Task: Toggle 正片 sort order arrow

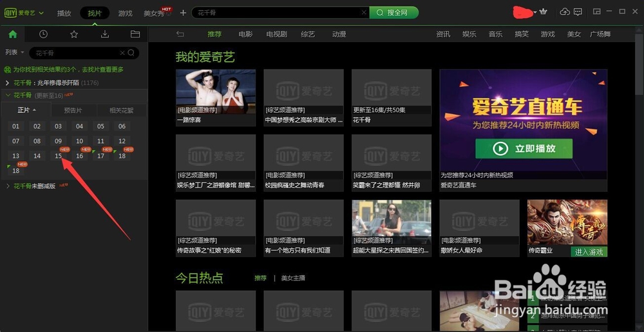Action: pyautogui.click(x=35, y=110)
